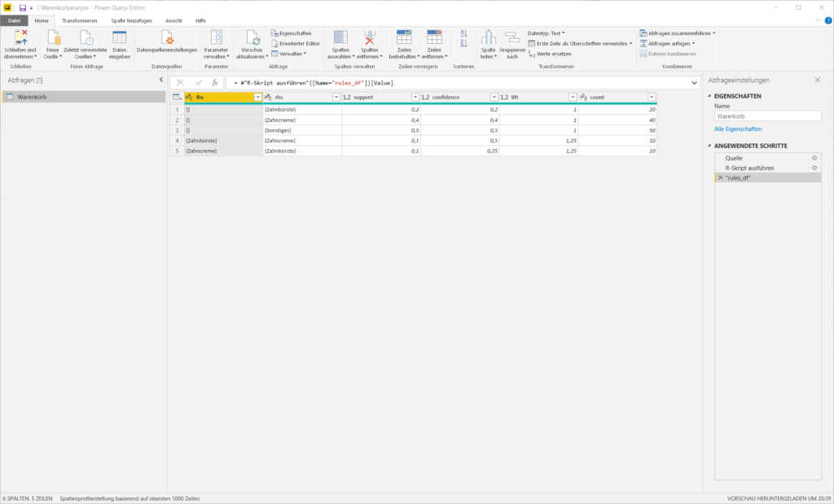Click Spalten auswählen icon
The height and width of the screenshot is (504, 834).
click(340, 37)
